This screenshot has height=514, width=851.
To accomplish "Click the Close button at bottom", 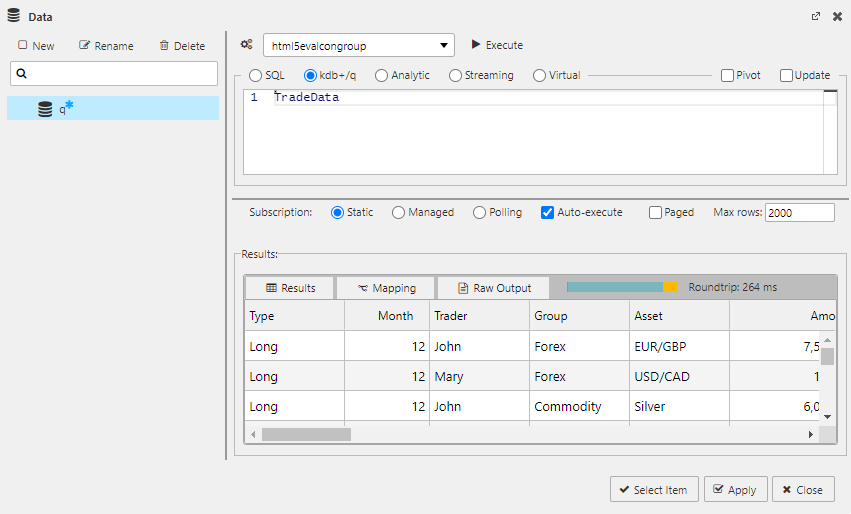I will pos(803,490).
